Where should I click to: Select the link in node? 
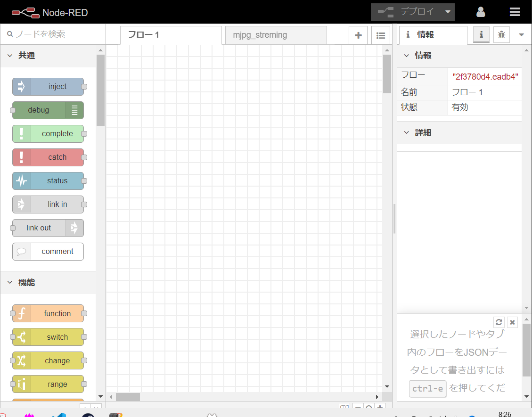(48, 204)
